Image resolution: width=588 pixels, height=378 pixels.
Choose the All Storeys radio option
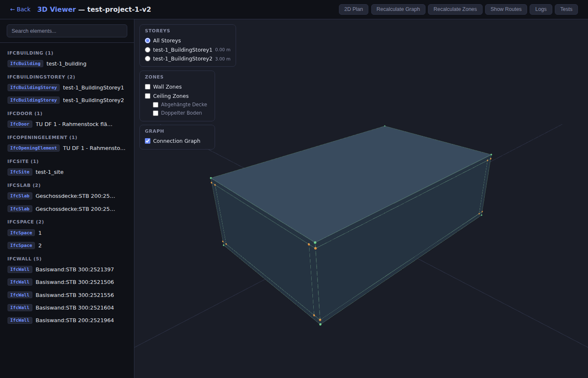pos(148,41)
